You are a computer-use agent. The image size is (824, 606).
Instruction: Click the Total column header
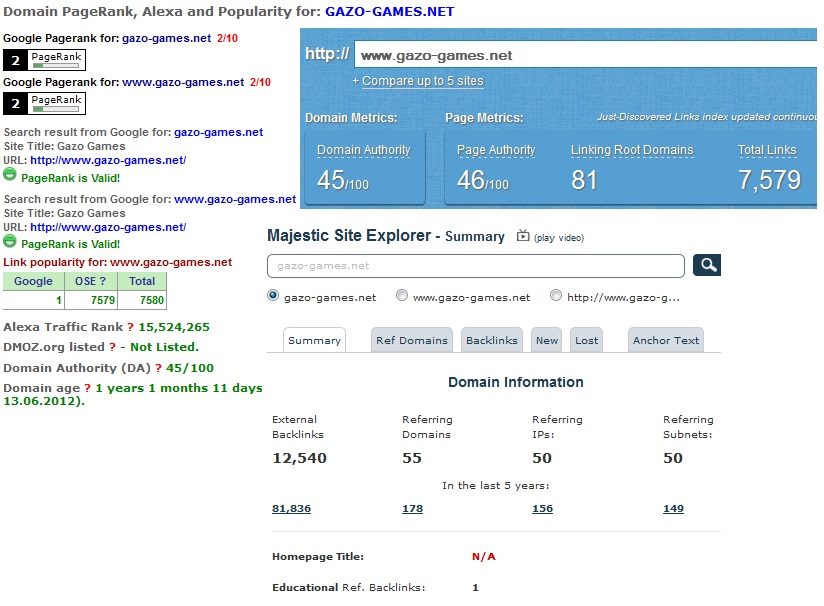[142, 281]
